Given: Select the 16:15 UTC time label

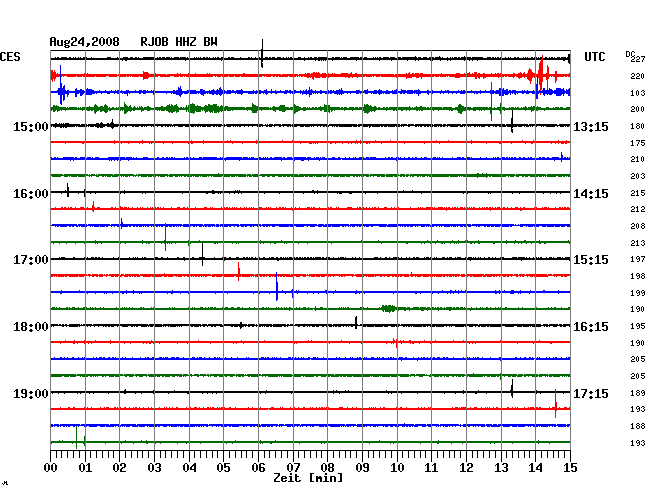Looking at the screenshot, I should coord(591,327).
